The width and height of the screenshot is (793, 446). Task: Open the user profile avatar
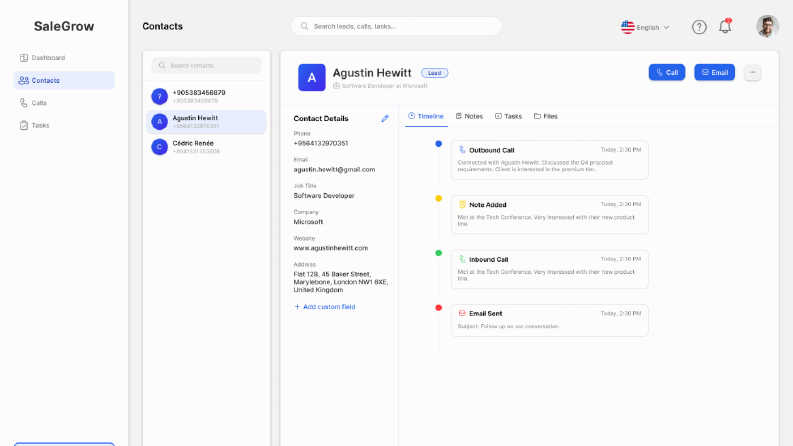point(767,26)
